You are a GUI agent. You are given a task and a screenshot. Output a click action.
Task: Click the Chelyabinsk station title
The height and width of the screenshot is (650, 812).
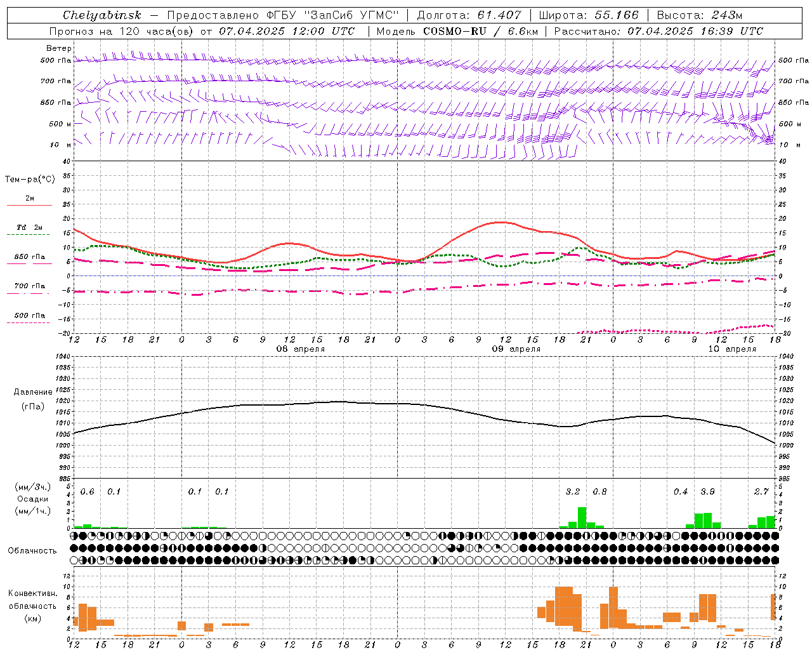click(102, 15)
